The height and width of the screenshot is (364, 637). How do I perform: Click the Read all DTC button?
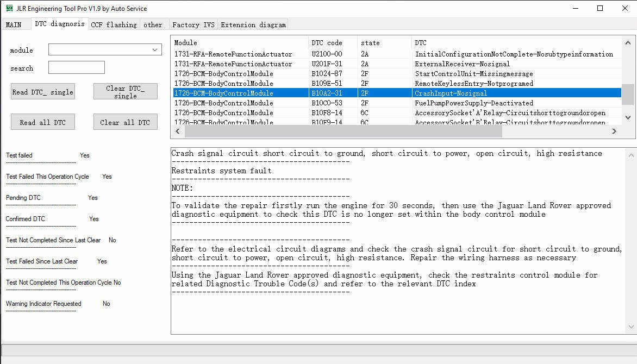click(42, 122)
